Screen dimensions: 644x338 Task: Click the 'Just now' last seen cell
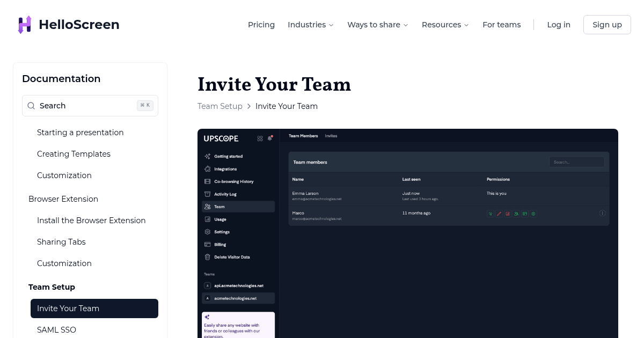point(411,193)
